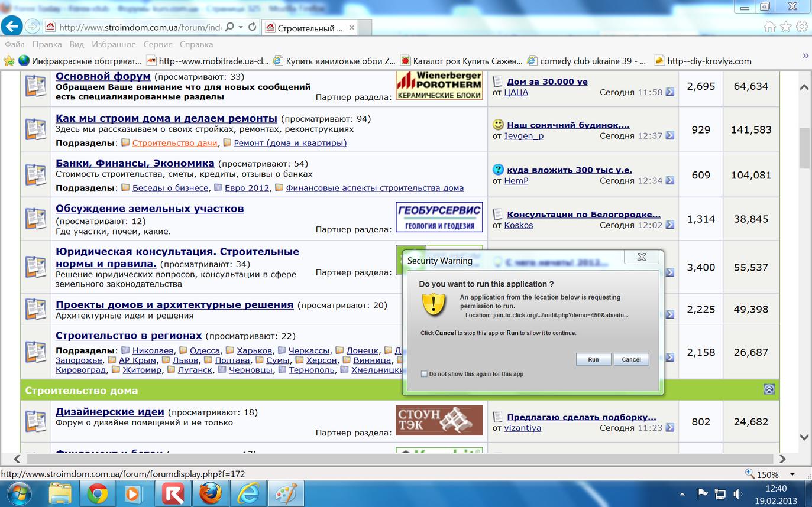Open the Файл menu

pos(15,44)
